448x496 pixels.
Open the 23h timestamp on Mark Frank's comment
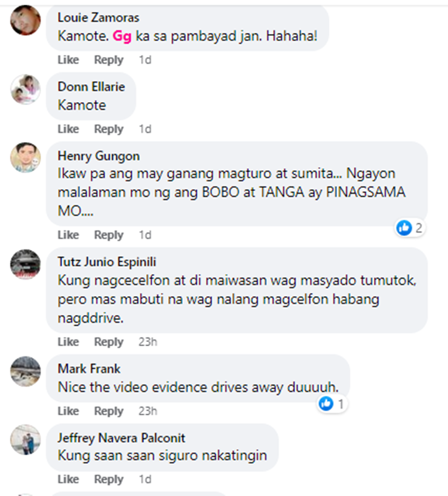pyautogui.click(x=148, y=411)
